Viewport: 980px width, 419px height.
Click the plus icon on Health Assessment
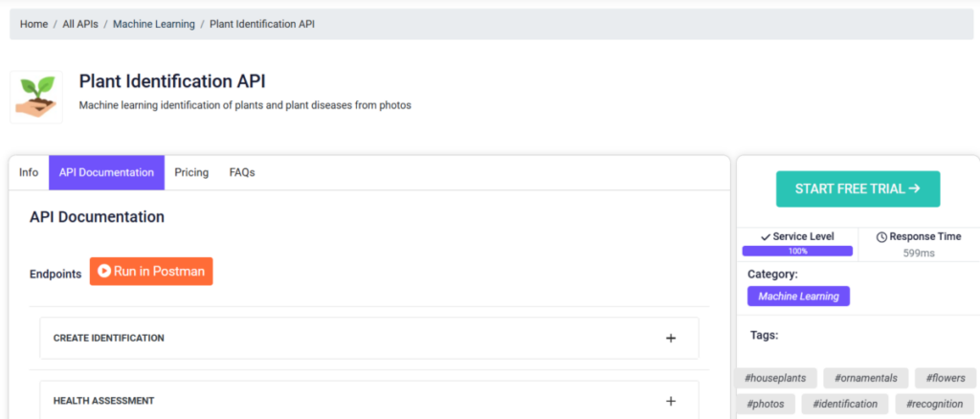pos(671,401)
